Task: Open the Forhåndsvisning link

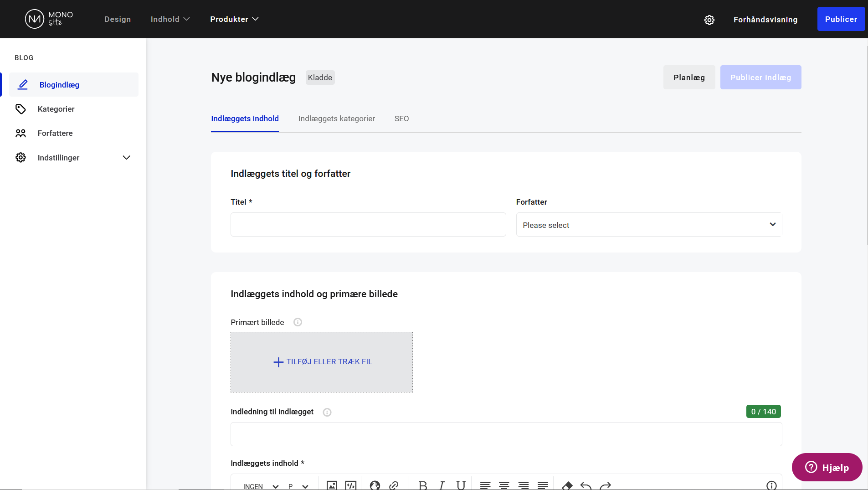Action: (x=765, y=20)
